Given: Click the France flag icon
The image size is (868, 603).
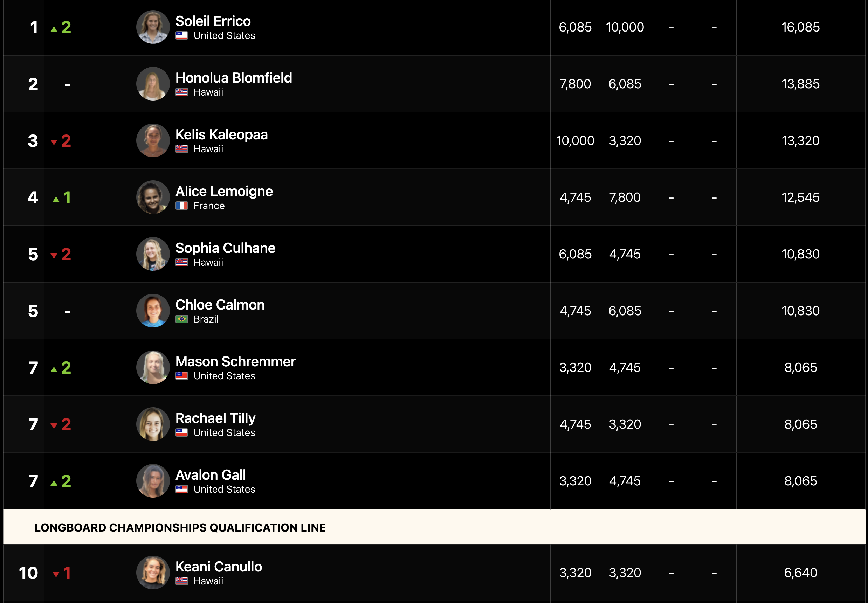Looking at the screenshot, I should [x=182, y=206].
